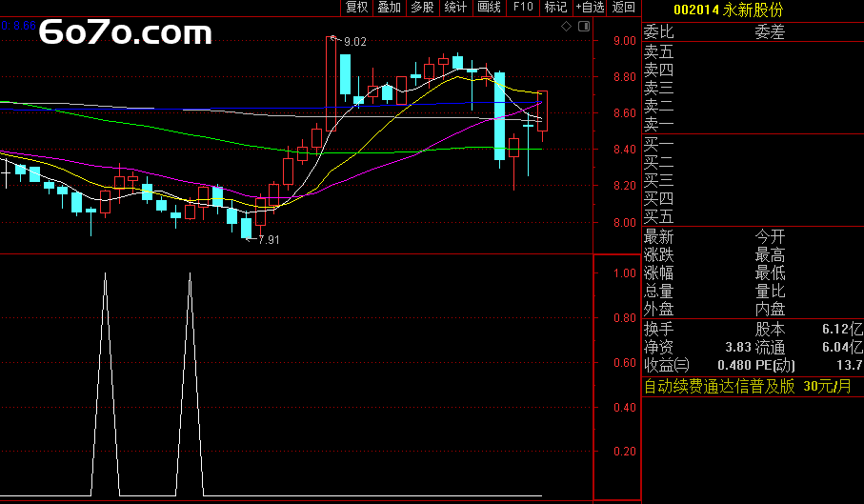Click the 8.40 price axis label
This screenshot has height=504, width=864.
[625, 150]
